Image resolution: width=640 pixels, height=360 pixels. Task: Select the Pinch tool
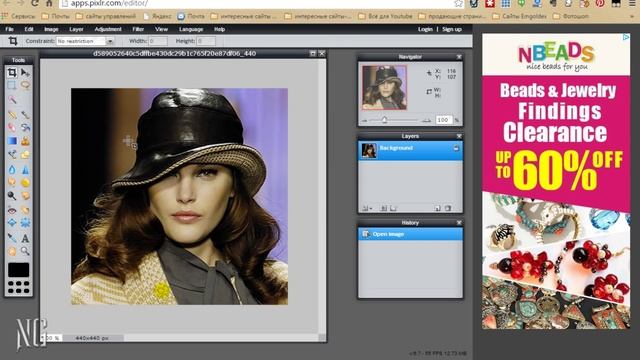coord(25,223)
